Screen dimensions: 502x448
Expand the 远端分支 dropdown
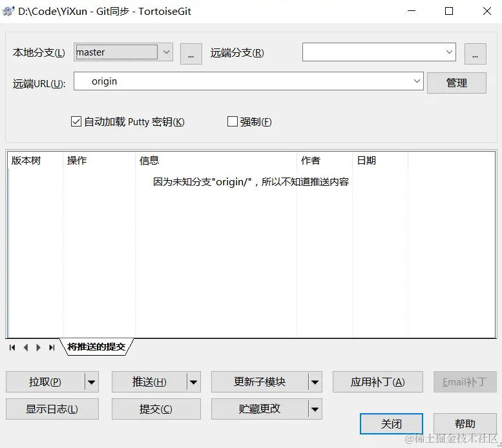click(449, 52)
